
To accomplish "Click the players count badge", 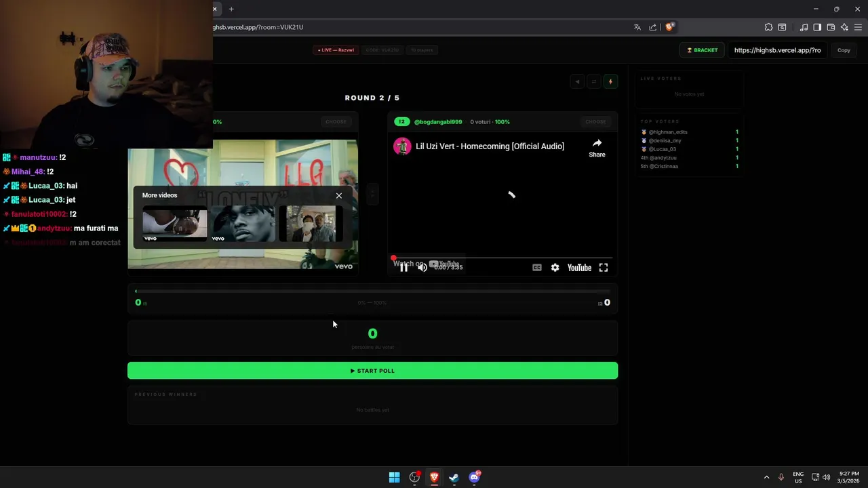I will 422,50.
